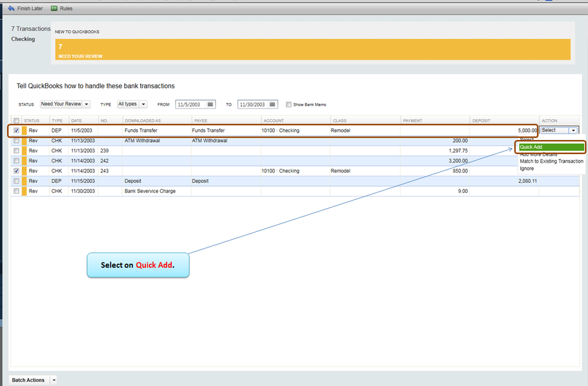Viewport: 588px width, 386px height.
Task: Choose Ignore from the action menu
Action: pyautogui.click(x=527, y=168)
